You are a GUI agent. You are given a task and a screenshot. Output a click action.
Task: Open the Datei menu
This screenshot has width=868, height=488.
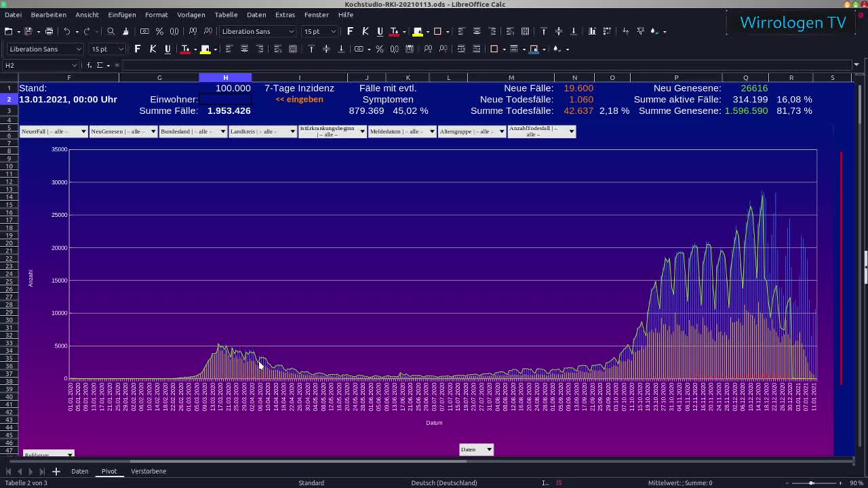[x=13, y=14]
